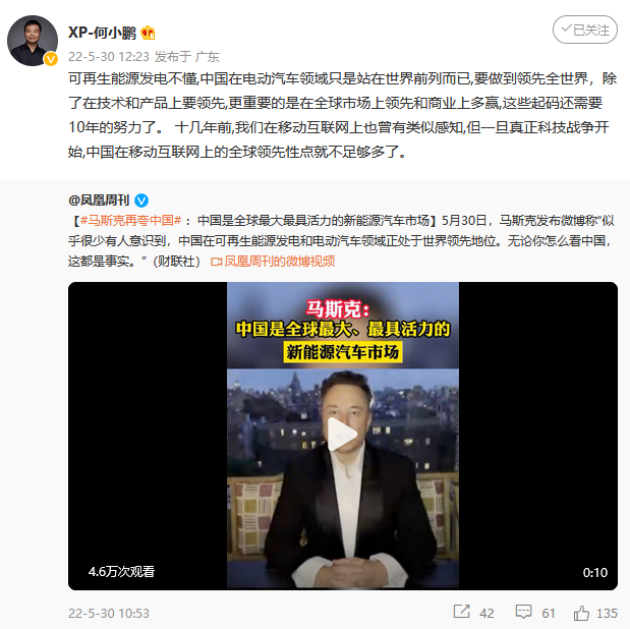The image size is (630, 629).
Task: Open original post time 22-5-30 10:53
Action: [x=108, y=613]
